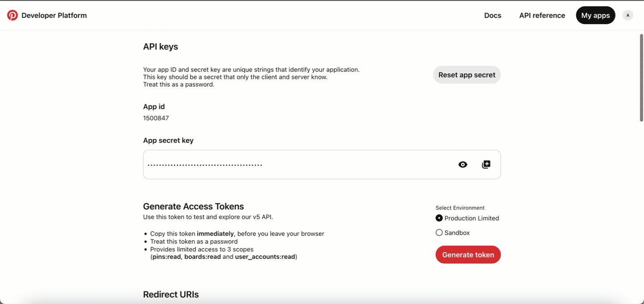Go to API reference
Viewport: 644px width, 304px height.
click(542, 15)
